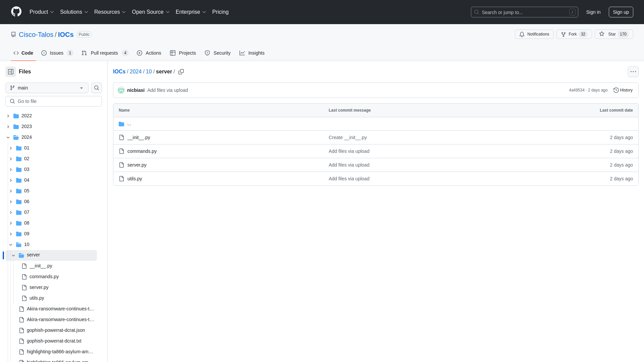Open the Sign in link
The image size is (644, 362).
click(x=593, y=12)
